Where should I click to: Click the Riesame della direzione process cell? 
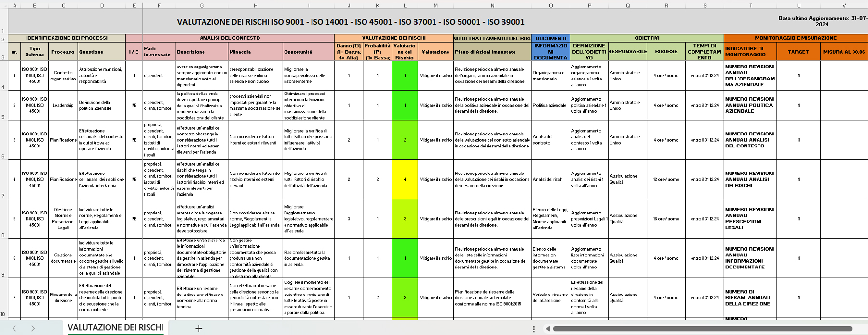[63, 297]
